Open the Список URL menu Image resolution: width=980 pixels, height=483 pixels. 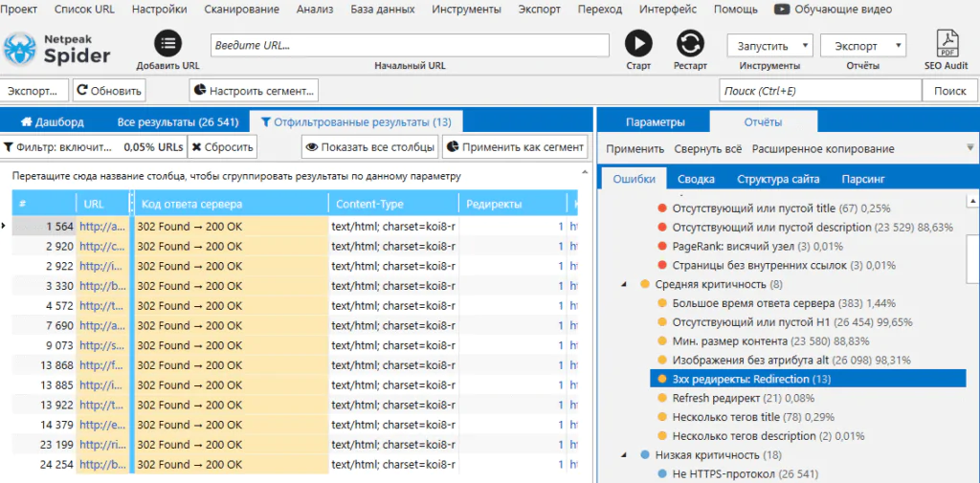pos(85,10)
